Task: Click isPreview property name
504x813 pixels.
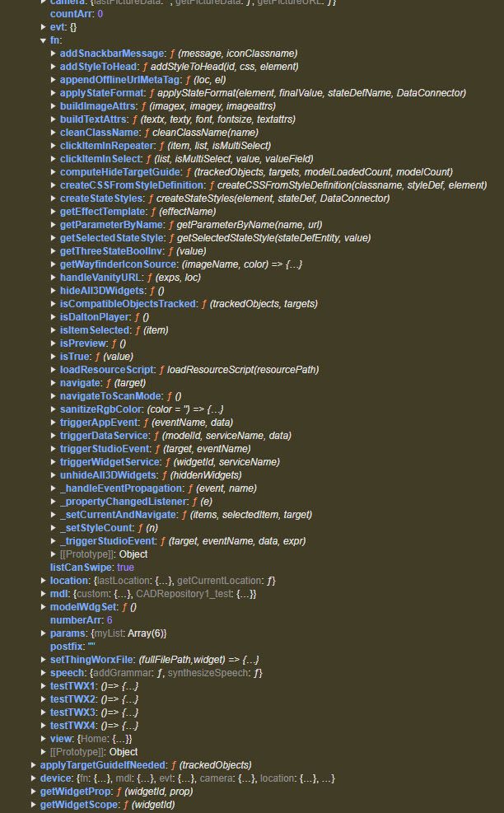Action: tap(83, 343)
